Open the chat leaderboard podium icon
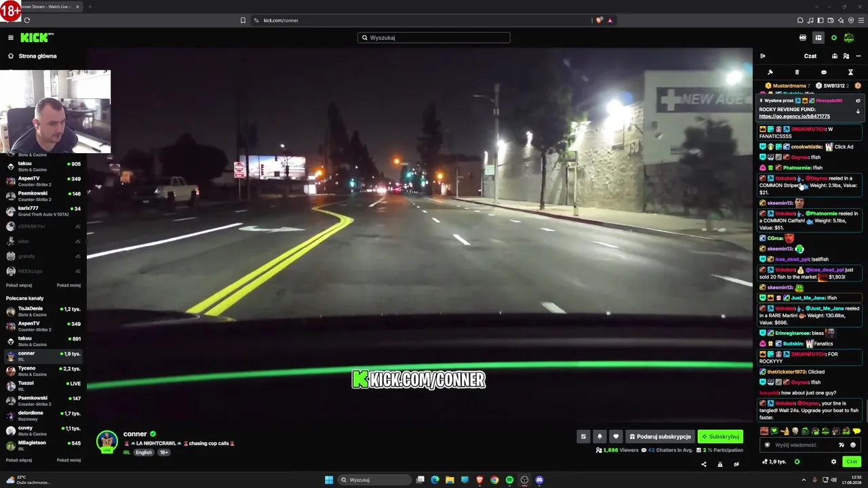Screen dimensions: 868x488 (x=835, y=56)
